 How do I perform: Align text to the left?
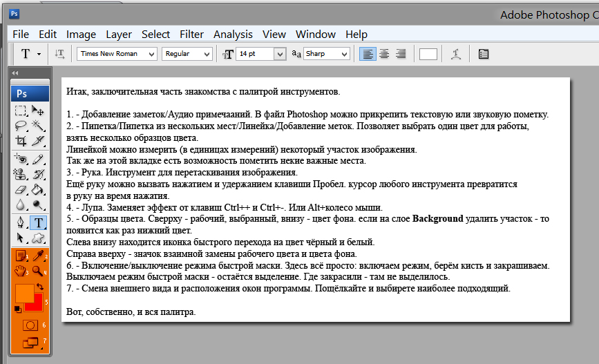368,54
